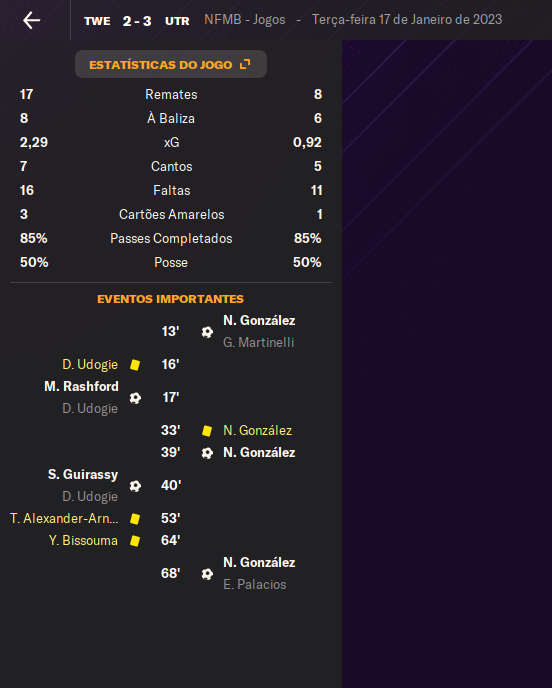
Task: Click the back arrow icon
Action: (x=32, y=20)
